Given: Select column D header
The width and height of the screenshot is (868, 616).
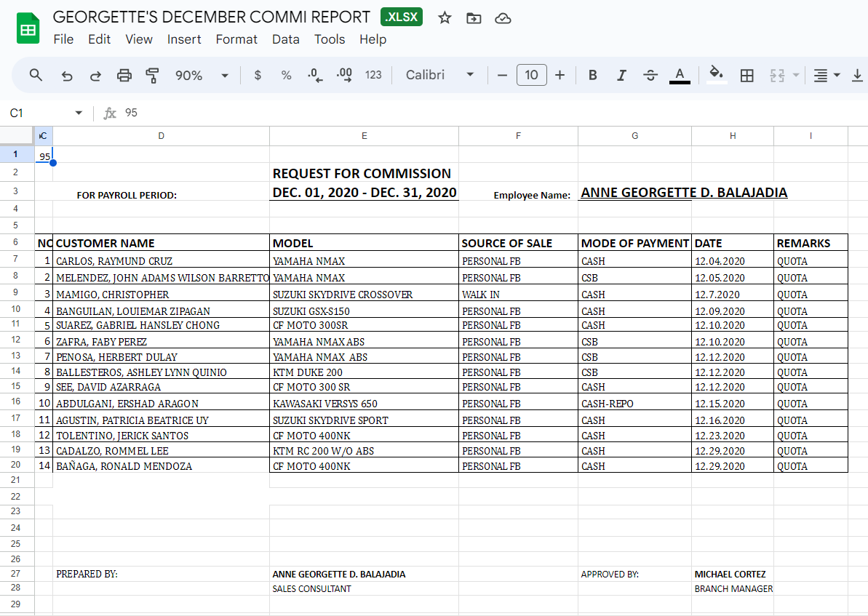Looking at the screenshot, I should tap(161, 136).
